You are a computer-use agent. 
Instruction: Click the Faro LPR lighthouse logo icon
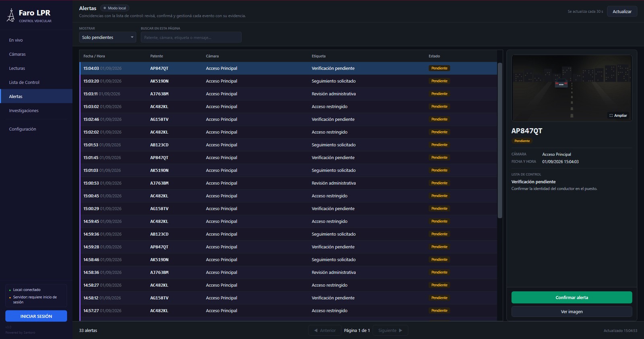(x=11, y=15)
